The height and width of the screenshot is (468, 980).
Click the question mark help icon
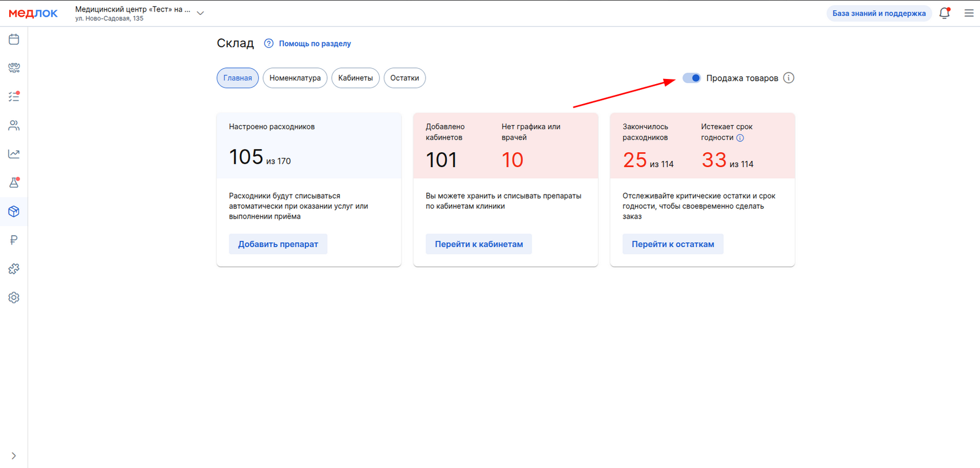[x=269, y=43]
